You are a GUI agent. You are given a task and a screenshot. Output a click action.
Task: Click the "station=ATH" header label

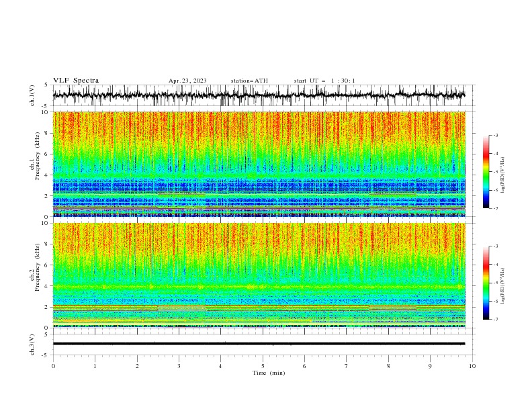point(249,81)
